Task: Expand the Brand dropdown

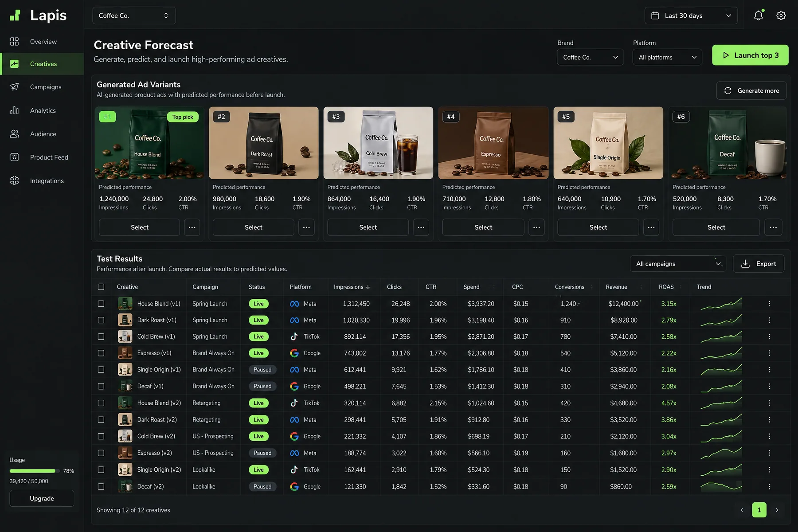Action: (x=590, y=57)
